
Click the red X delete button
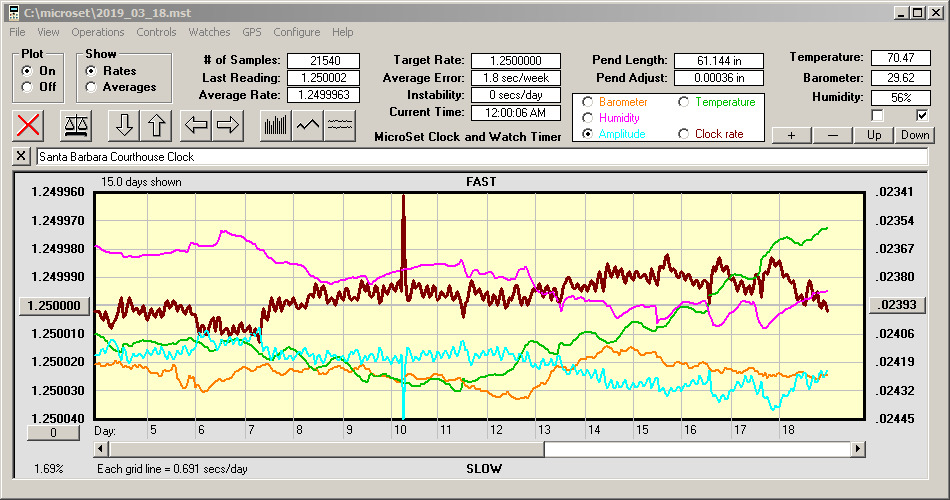(30, 125)
